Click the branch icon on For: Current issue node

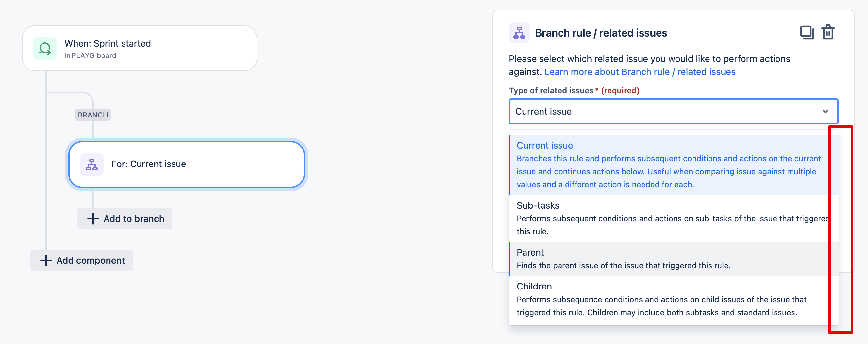[x=91, y=164]
